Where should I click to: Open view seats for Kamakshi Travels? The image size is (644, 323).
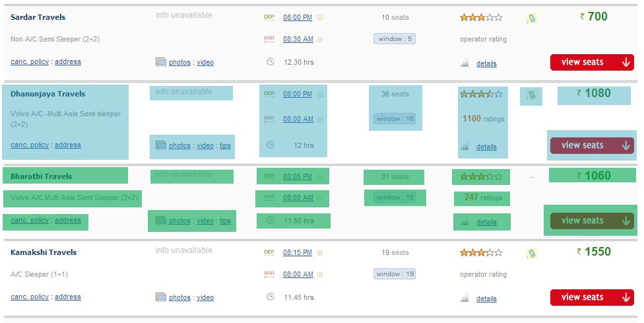(592, 297)
